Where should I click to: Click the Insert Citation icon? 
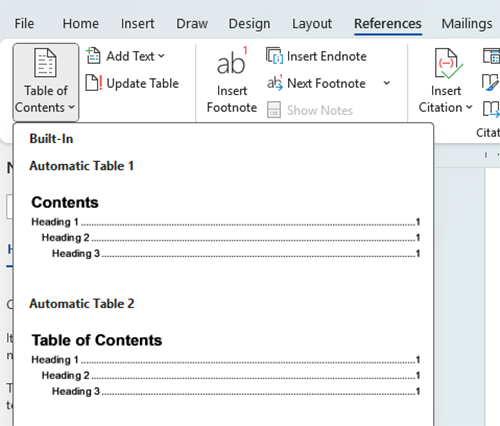tap(448, 63)
